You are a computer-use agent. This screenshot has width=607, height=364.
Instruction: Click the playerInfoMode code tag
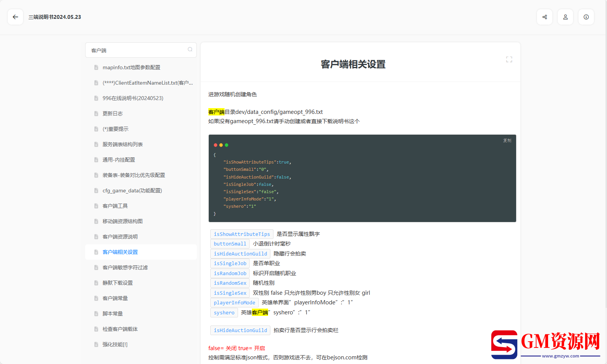235,302
